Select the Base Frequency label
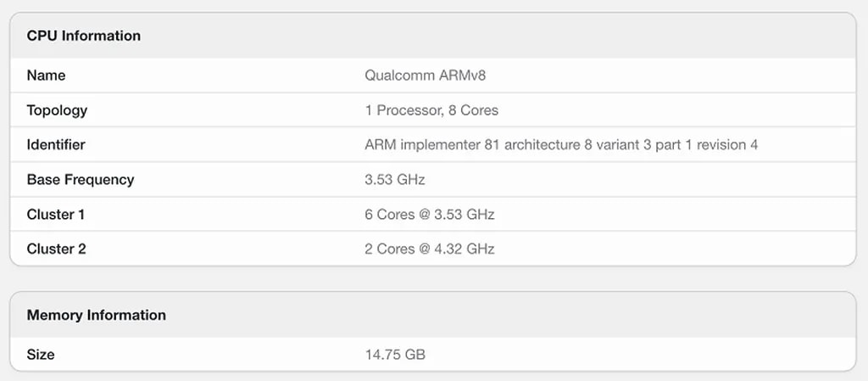Screen dimensions: 868x381 click(x=81, y=180)
